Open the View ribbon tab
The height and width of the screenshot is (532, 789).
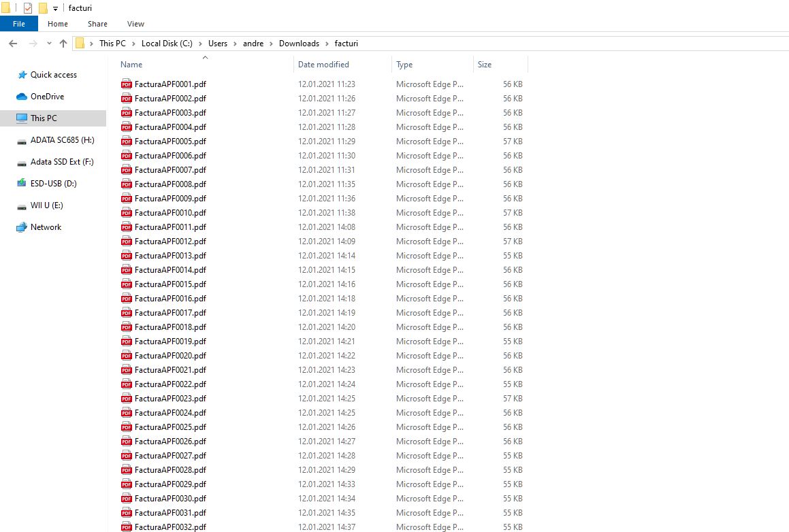[135, 24]
